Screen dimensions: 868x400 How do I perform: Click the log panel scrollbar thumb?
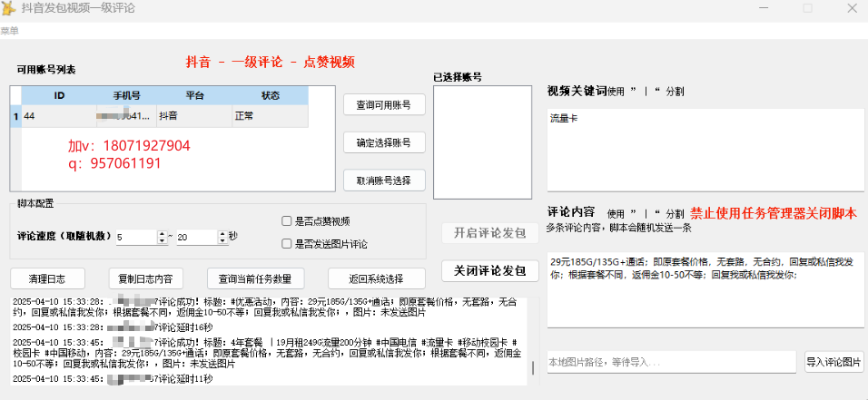(533, 368)
